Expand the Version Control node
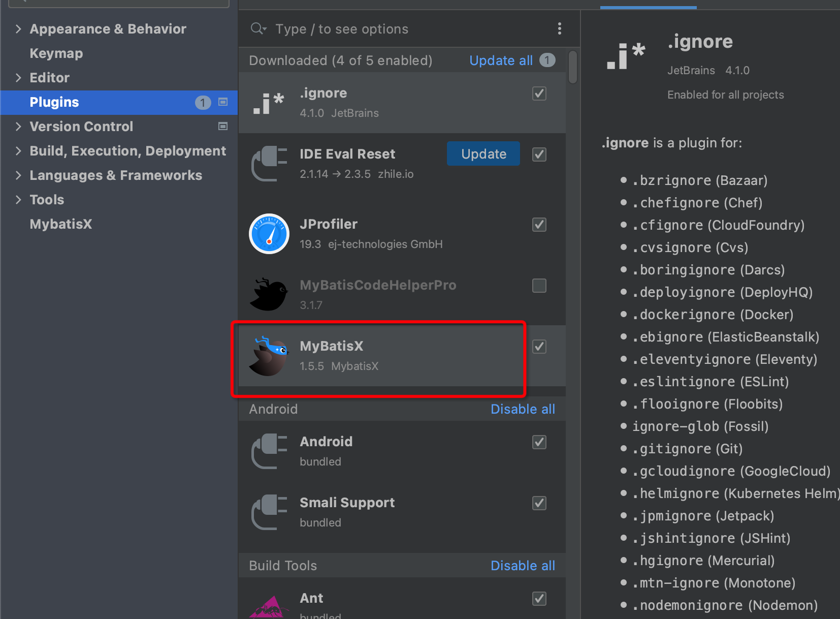 (18, 126)
